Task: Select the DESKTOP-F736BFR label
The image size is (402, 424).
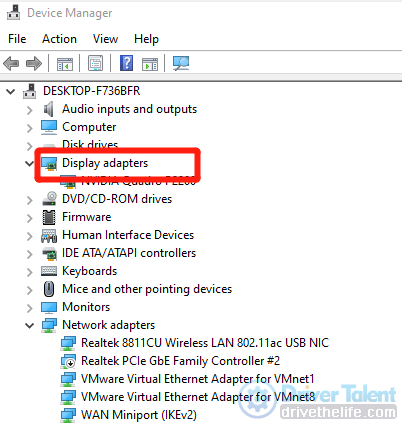Action: click(x=92, y=91)
